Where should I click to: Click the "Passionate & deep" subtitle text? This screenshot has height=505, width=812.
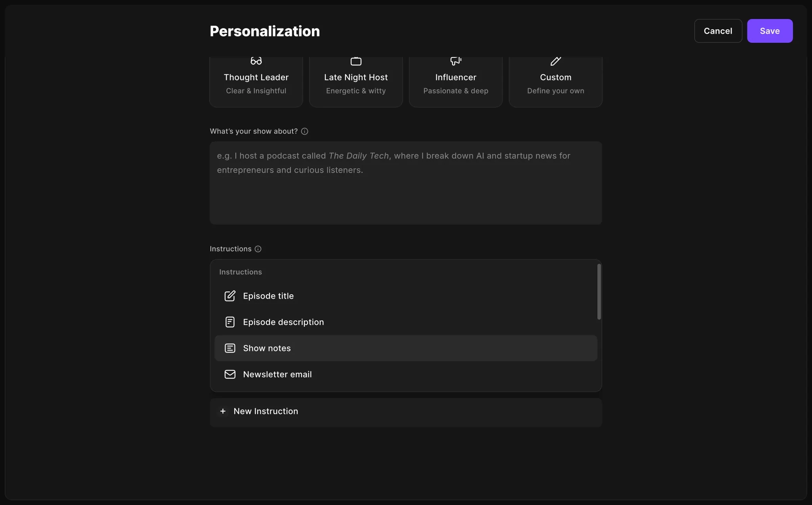(456, 91)
